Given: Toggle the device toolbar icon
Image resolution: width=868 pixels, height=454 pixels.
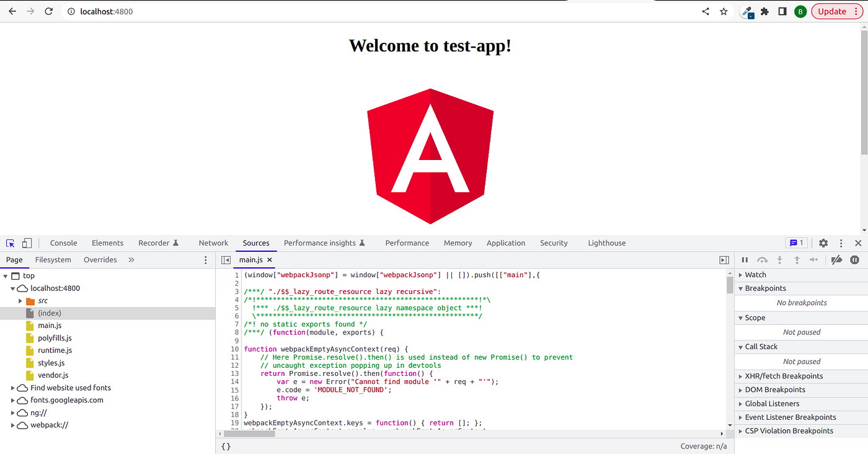Looking at the screenshot, I should click(x=25, y=243).
